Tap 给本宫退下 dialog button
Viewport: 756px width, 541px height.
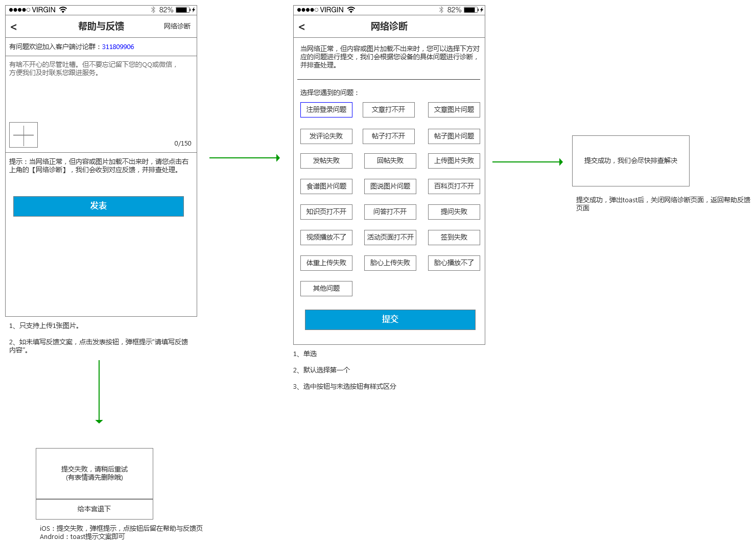coord(94,509)
